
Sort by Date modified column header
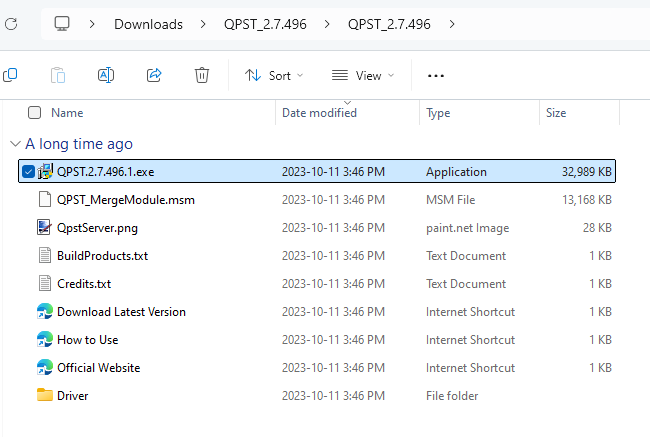(x=319, y=113)
